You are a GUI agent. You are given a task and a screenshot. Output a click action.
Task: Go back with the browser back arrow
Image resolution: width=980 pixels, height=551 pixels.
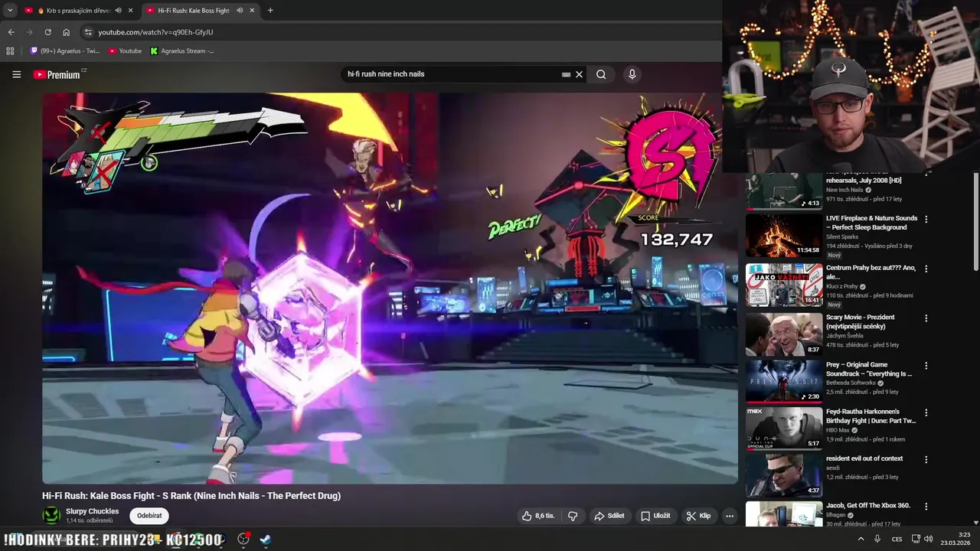coord(11,32)
